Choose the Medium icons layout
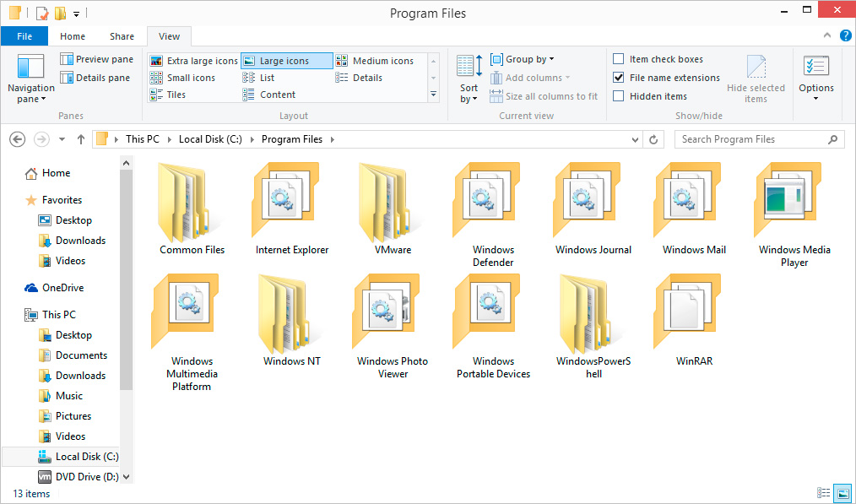This screenshot has height=504, width=856. (375, 61)
